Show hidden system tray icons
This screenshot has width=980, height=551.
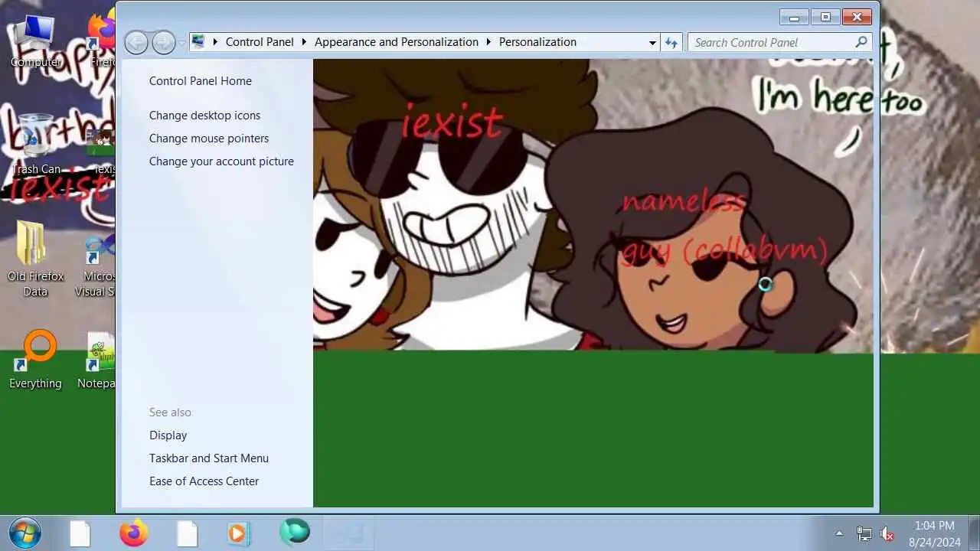839,533
